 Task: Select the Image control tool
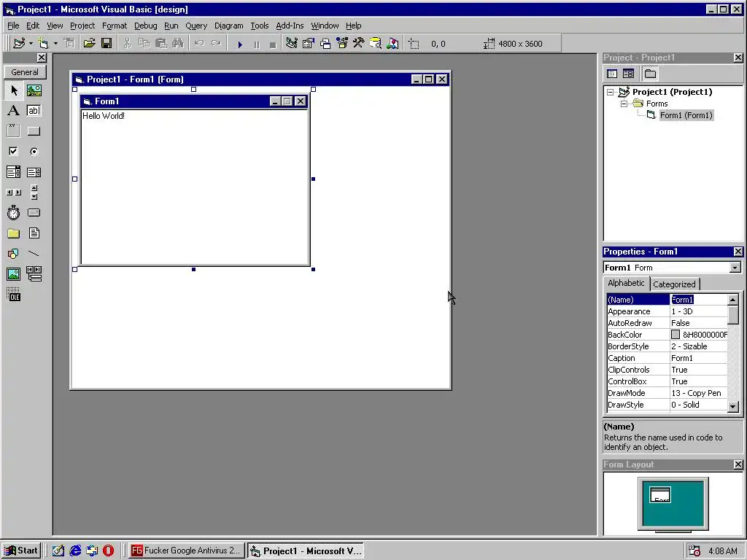[x=14, y=274]
